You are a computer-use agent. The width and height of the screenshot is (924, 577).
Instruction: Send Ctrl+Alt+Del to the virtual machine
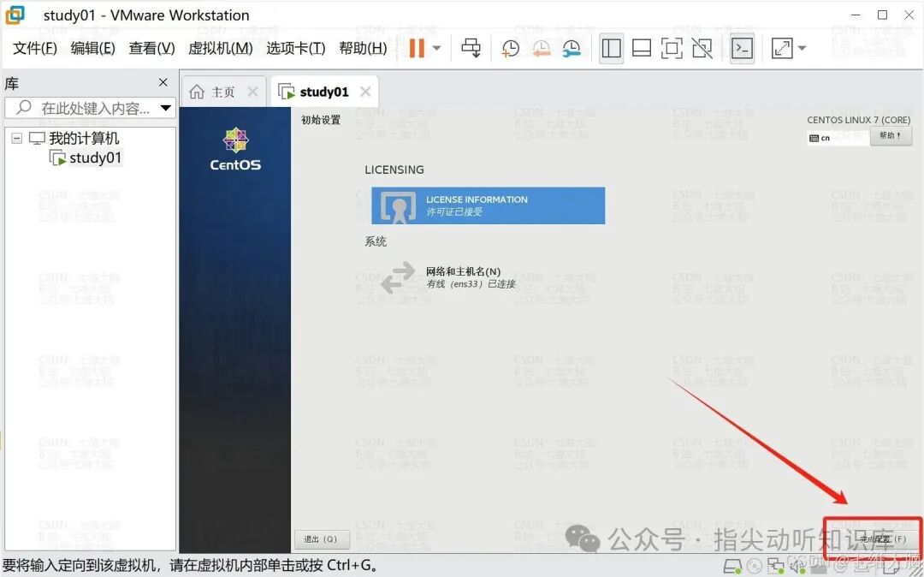click(471, 48)
